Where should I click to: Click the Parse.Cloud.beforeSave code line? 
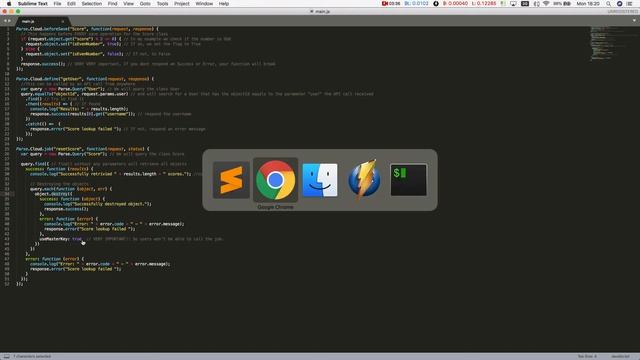87,29
